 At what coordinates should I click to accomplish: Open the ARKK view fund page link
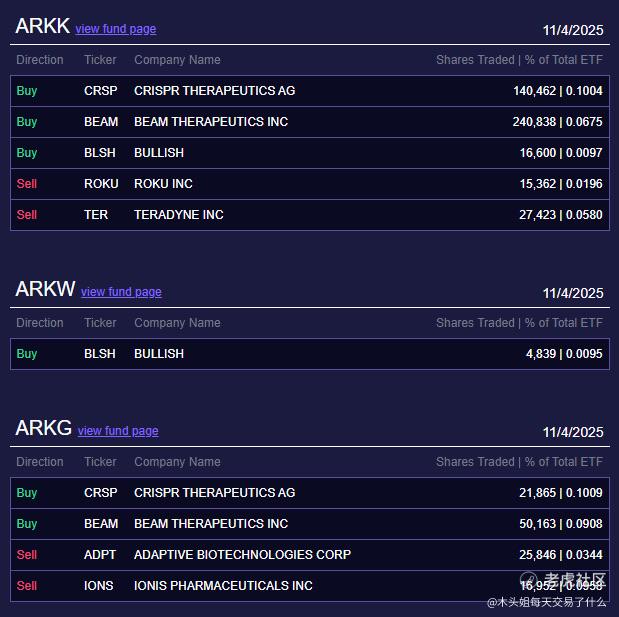coord(115,29)
